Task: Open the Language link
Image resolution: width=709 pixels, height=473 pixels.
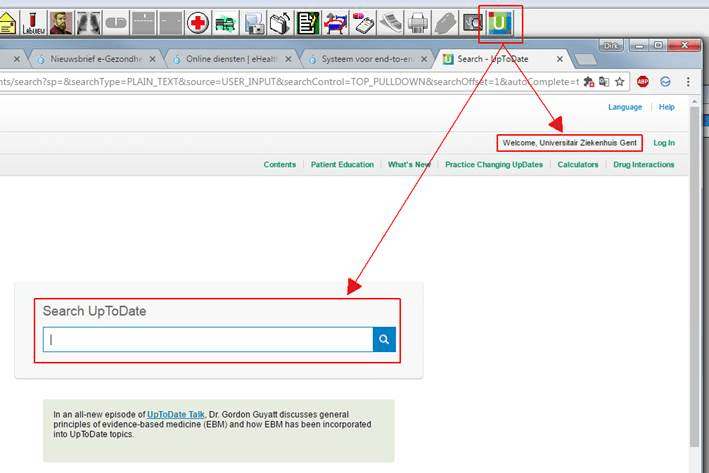Action: pos(625,107)
